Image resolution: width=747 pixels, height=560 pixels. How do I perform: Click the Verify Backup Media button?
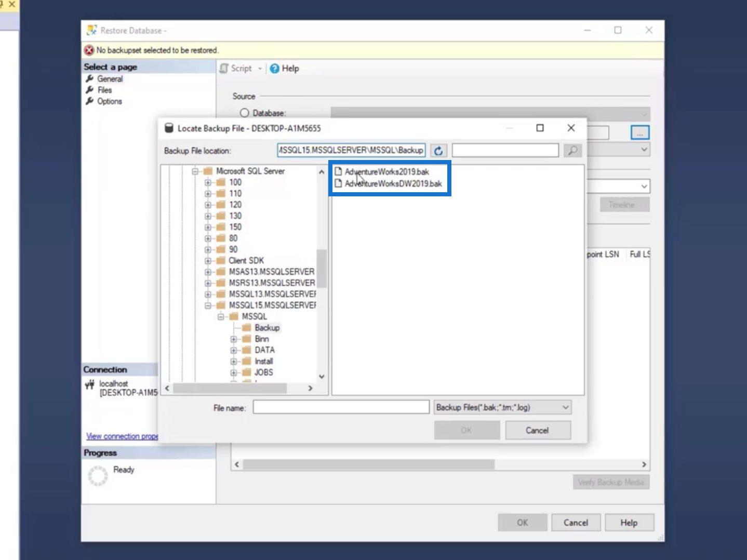pos(611,482)
